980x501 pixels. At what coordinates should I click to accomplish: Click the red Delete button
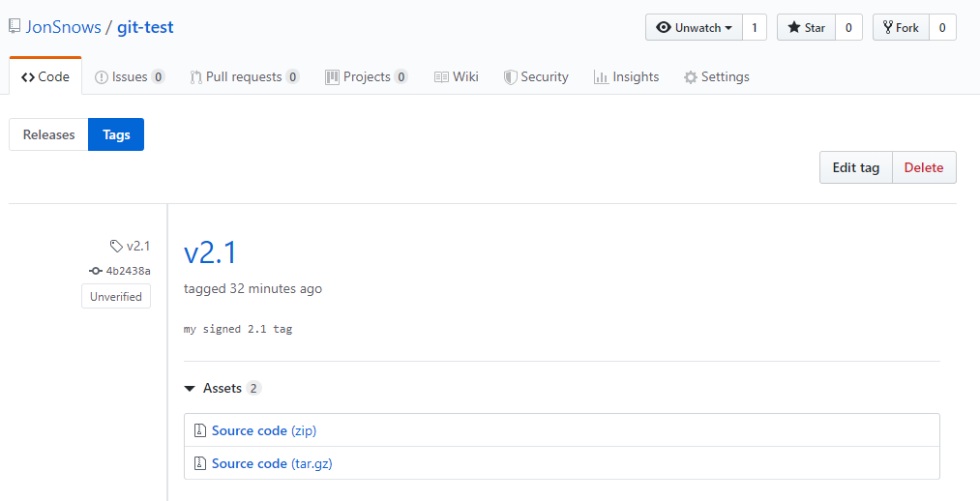click(923, 167)
